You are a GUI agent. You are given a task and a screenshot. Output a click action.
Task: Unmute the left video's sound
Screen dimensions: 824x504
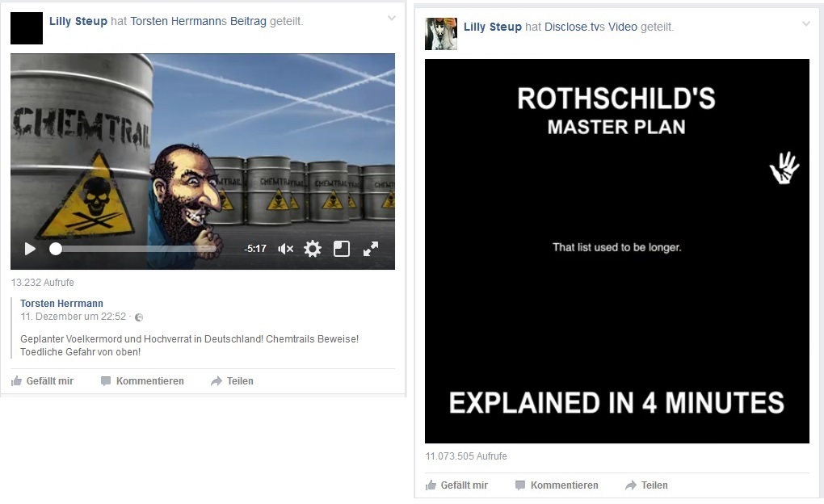pyautogui.click(x=285, y=249)
